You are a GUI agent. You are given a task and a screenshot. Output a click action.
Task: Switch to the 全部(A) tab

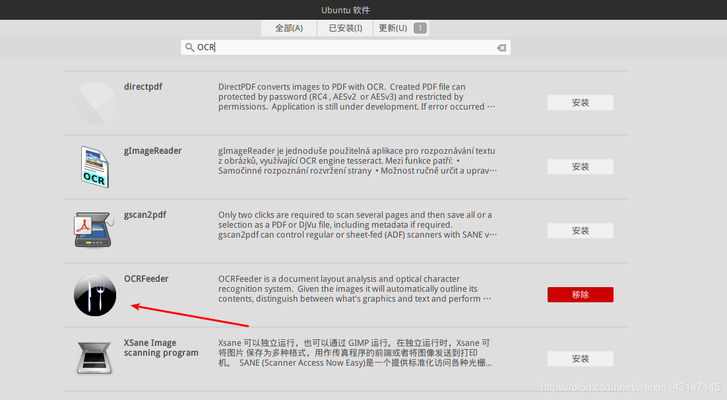(290, 28)
